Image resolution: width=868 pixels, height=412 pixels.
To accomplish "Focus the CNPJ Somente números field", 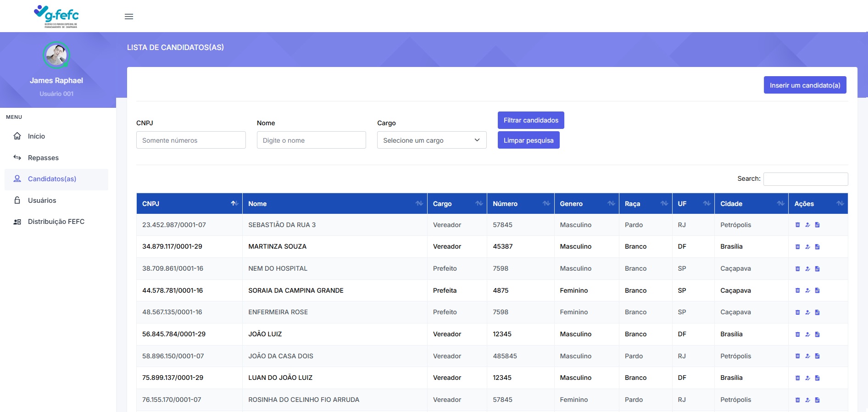I will point(191,140).
